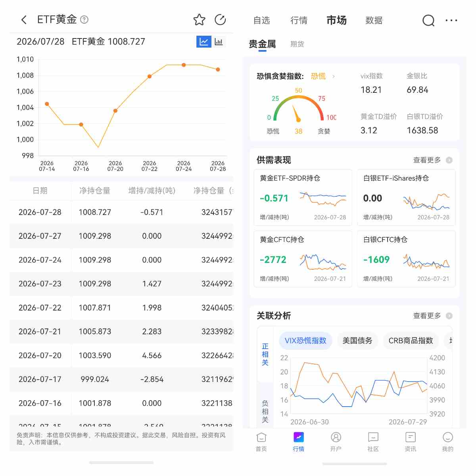Select row dated 2026-07-16

[x=121, y=403]
